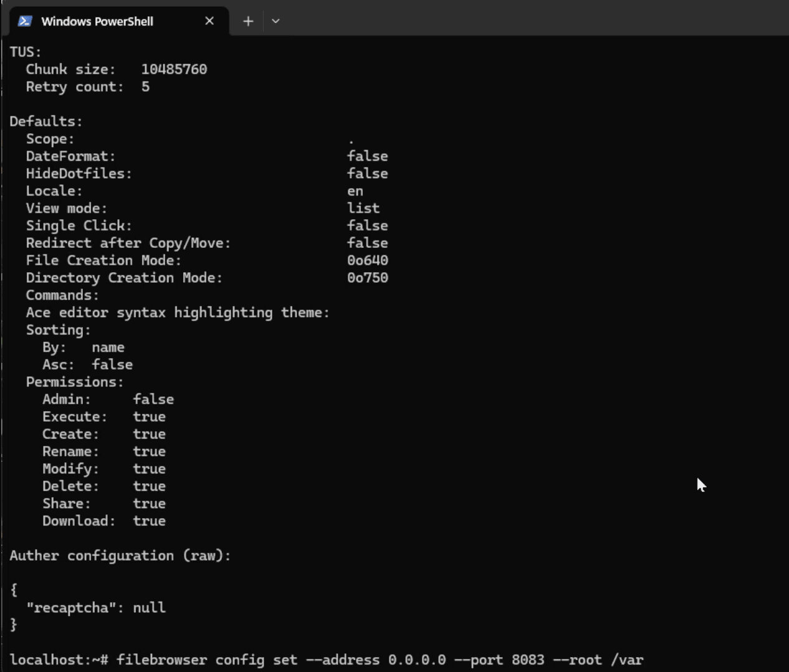Click the 'Defaults:' heading

point(46,121)
